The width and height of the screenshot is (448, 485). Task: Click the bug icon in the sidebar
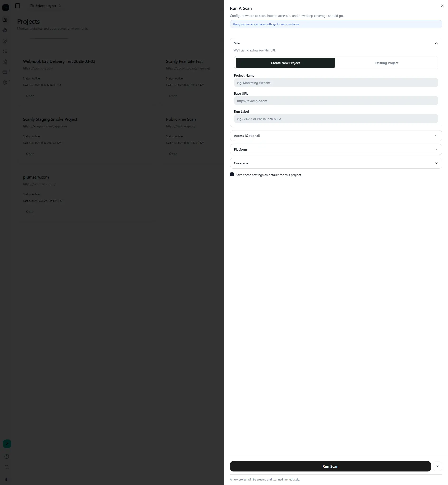[5, 30]
